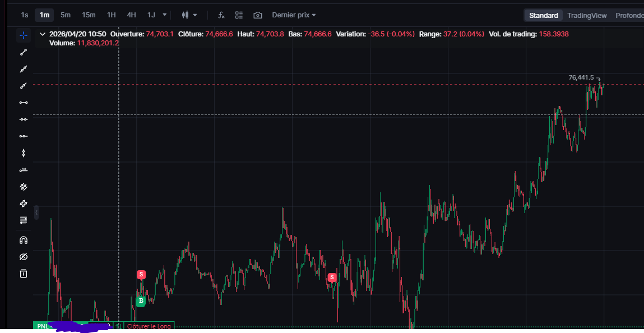Click the reverse position arrows icon
The height and width of the screenshot is (333, 644).
(x=119, y=326)
